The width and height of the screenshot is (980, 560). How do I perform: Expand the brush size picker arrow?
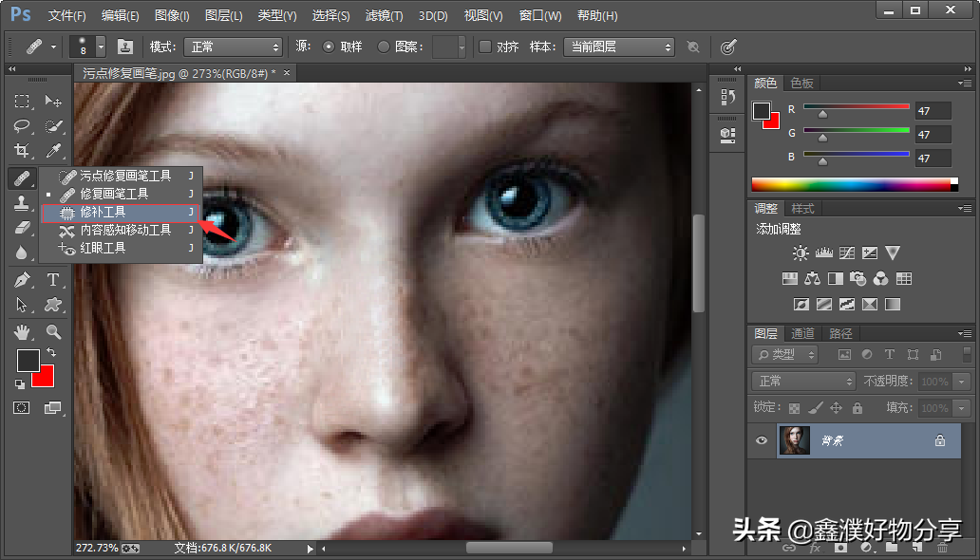point(101,47)
